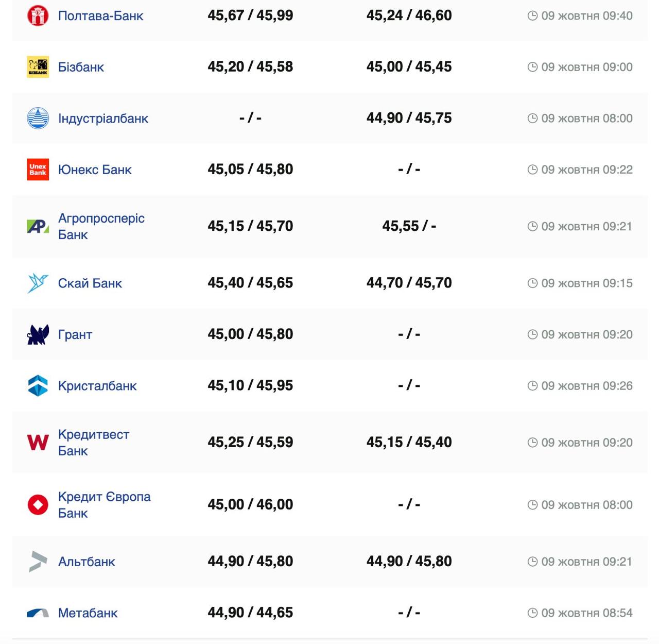Click the Метабанк arc logo

pos(38,613)
